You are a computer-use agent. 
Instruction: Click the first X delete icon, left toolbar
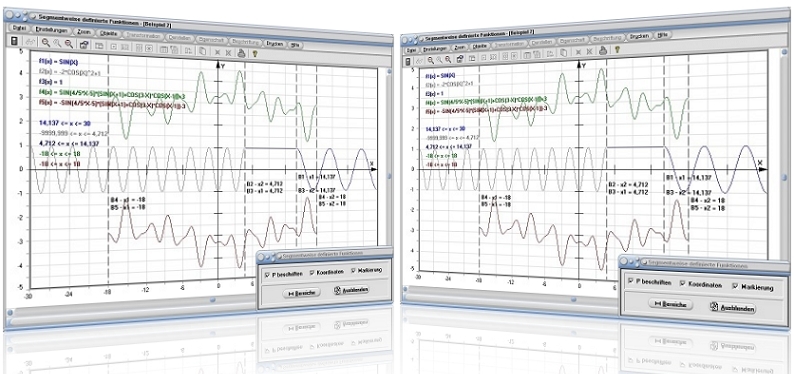(217, 52)
